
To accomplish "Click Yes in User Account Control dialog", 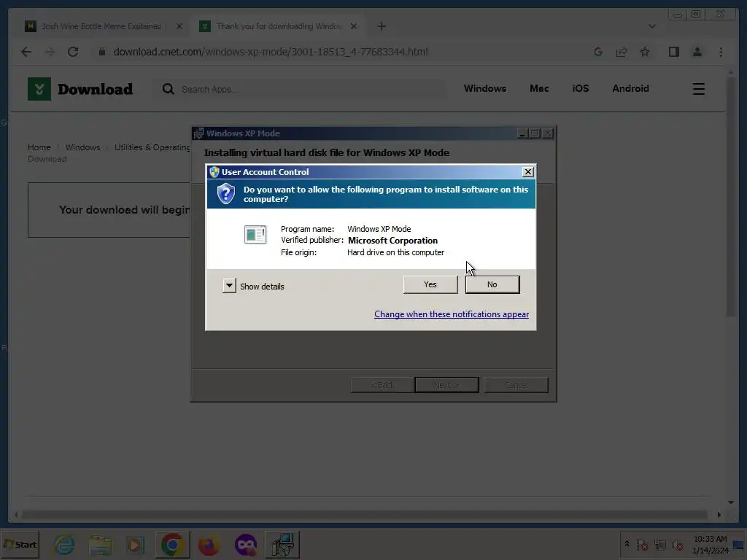I will tap(430, 284).
